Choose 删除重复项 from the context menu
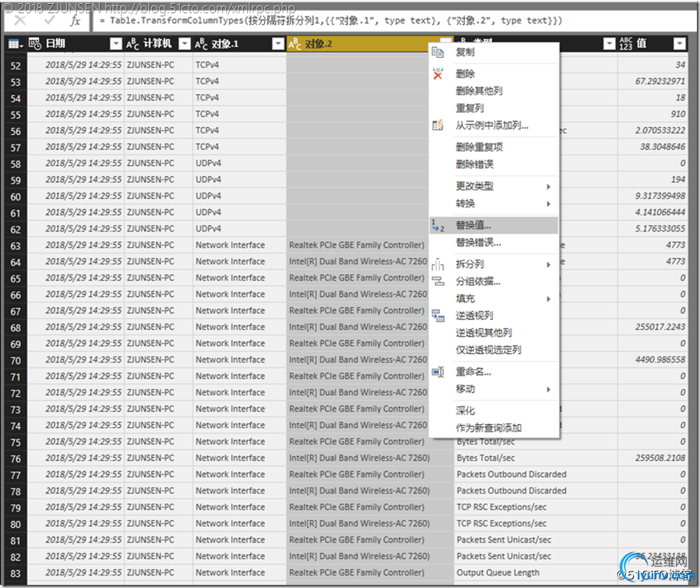 pyautogui.click(x=479, y=147)
